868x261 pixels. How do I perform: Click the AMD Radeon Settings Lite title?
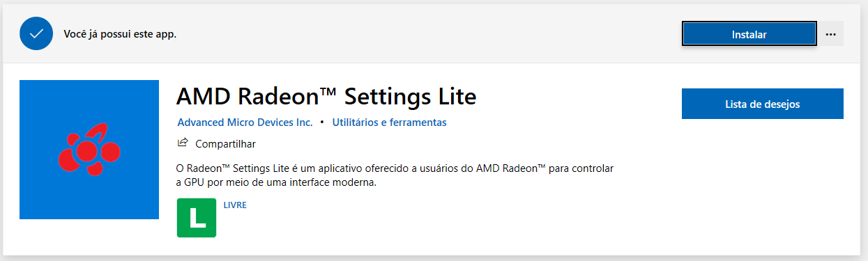(x=326, y=96)
